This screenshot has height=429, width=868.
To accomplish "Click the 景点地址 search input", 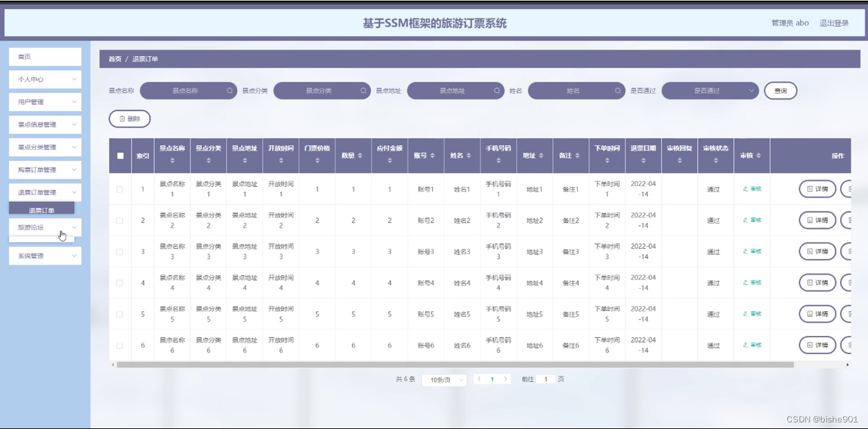I will coord(455,91).
